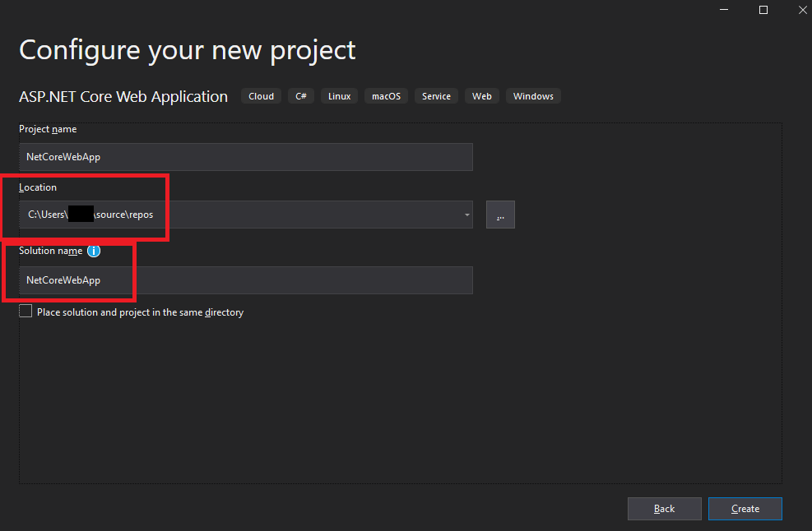Image resolution: width=812 pixels, height=531 pixels.
Task: Select the Linux platform tag
Action: (x=339, y=96)
